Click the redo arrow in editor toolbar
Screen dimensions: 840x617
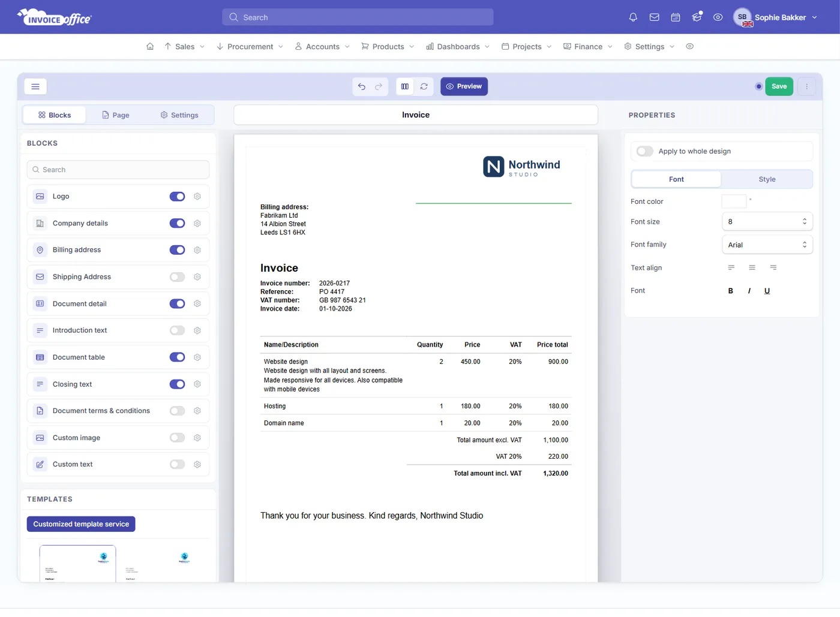point(379,86)
